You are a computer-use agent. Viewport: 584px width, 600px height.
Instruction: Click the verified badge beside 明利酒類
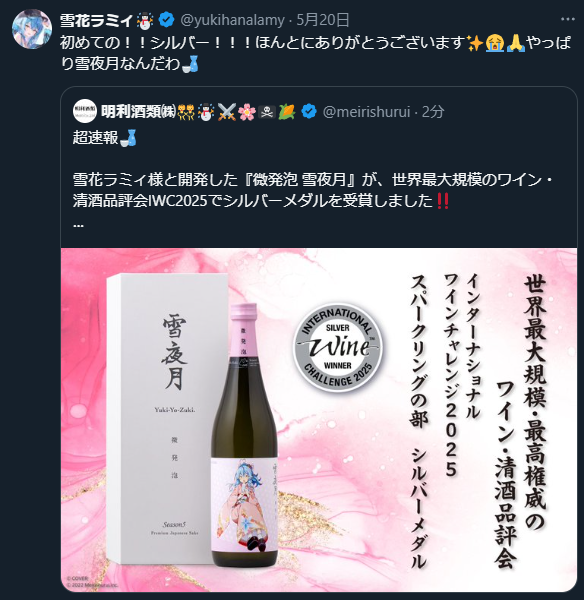click(x=308, y=112)
